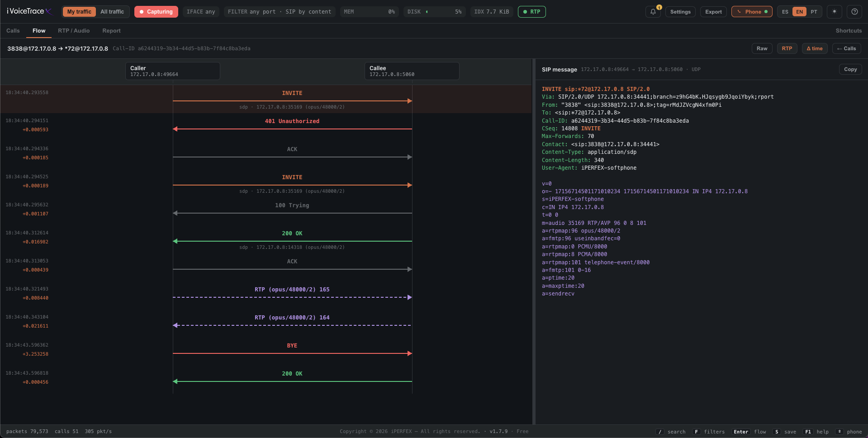
Task: Open help via the question mark icon
Action: coord(854,12)
